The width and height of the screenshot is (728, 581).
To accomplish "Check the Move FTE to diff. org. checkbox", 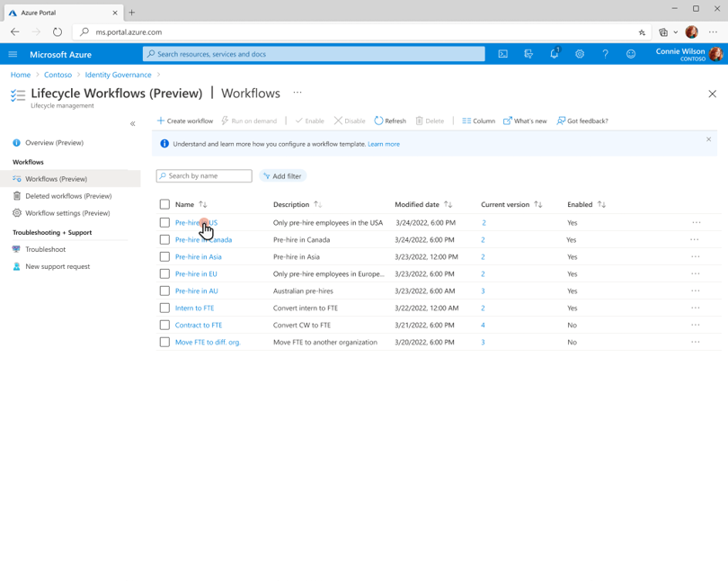I will pyautogui.click(x=164, y=343).
